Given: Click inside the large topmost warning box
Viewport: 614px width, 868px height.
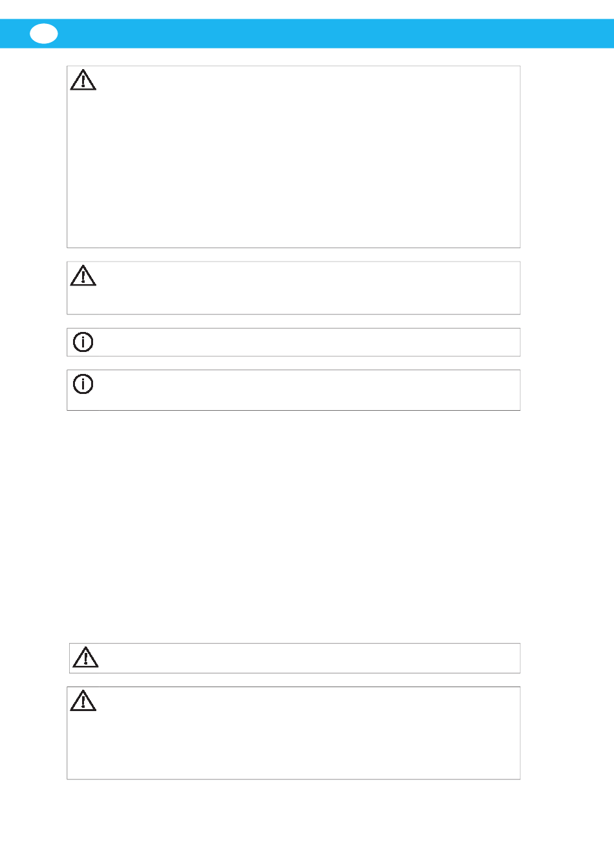Looking at the screenshot, I should (293, 157).
